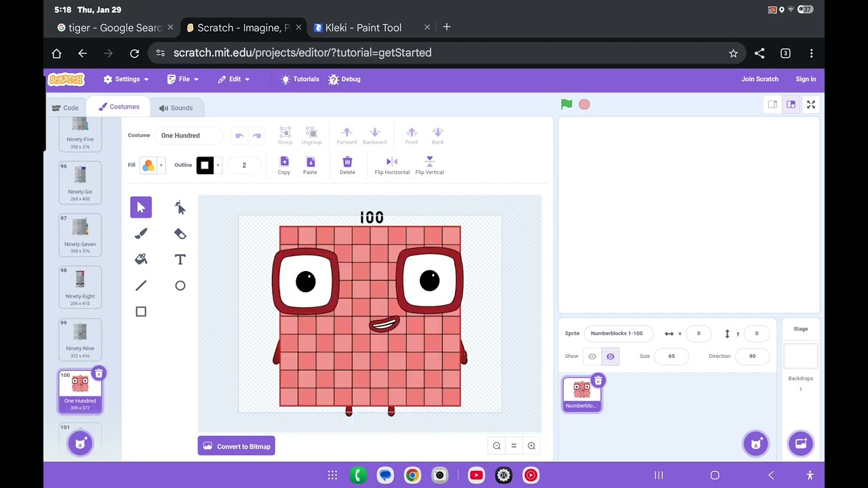
Task: Click the Scratch logo
Action: pos(66,79)
